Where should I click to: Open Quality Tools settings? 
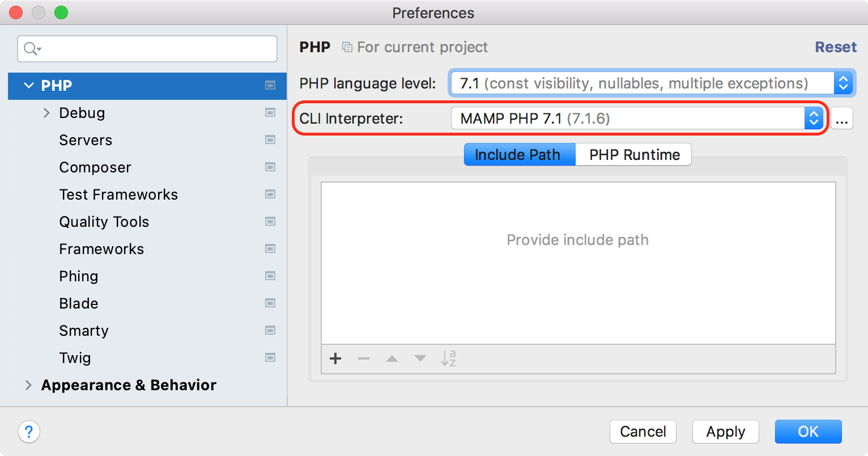click(104, 222)
